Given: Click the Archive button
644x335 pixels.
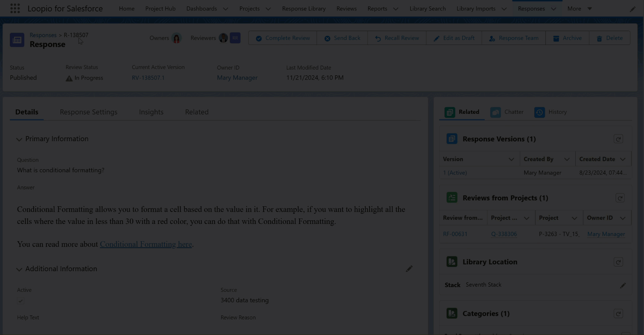Looking at the screenshot, I should point(567,38).
